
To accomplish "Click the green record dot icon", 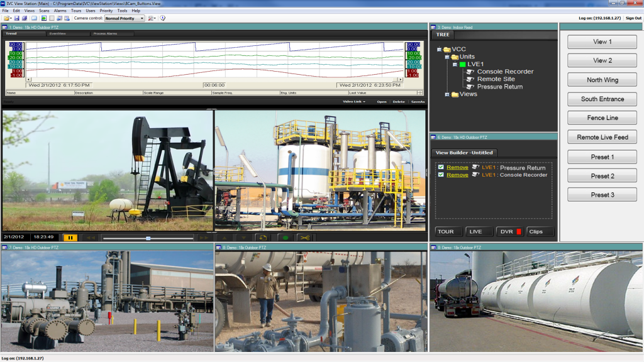I will click(285, 238).
